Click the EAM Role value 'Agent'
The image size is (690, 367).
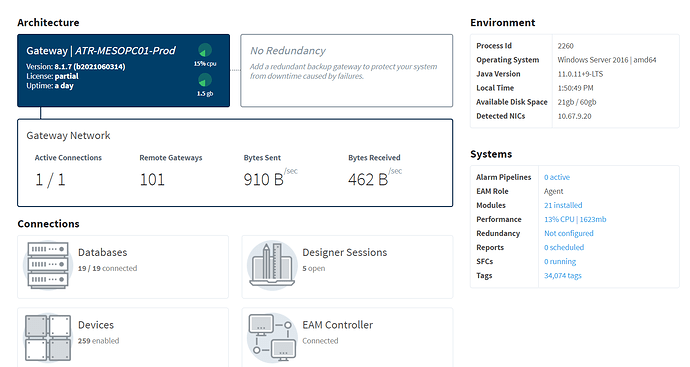[554, 191]
